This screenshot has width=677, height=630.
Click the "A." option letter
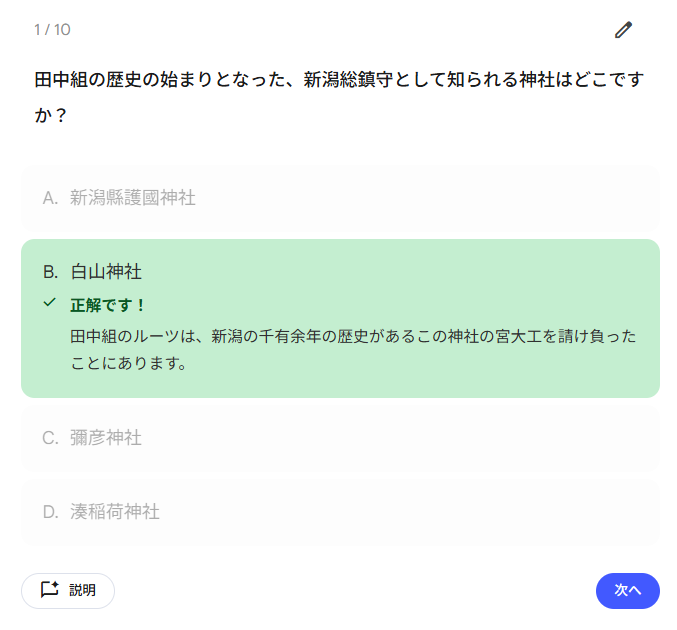tap(51, 198)
